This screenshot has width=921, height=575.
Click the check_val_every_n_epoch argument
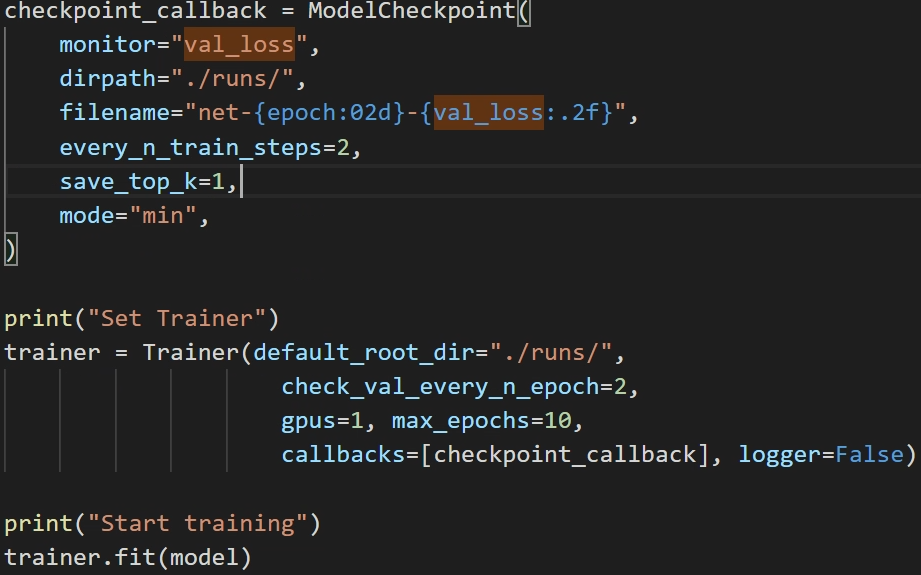[440, 387]
